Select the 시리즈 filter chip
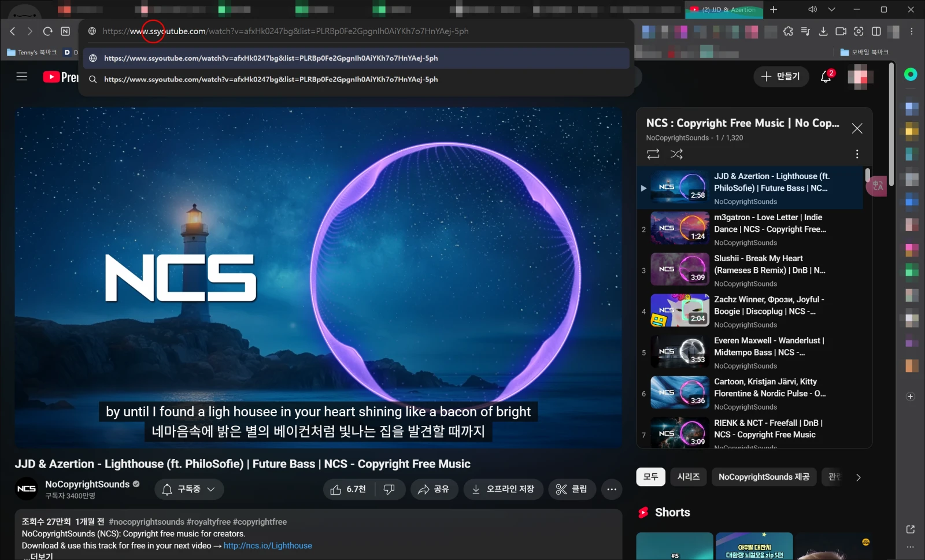This screenshot has width=925, height=560. (x=689, y=477)
